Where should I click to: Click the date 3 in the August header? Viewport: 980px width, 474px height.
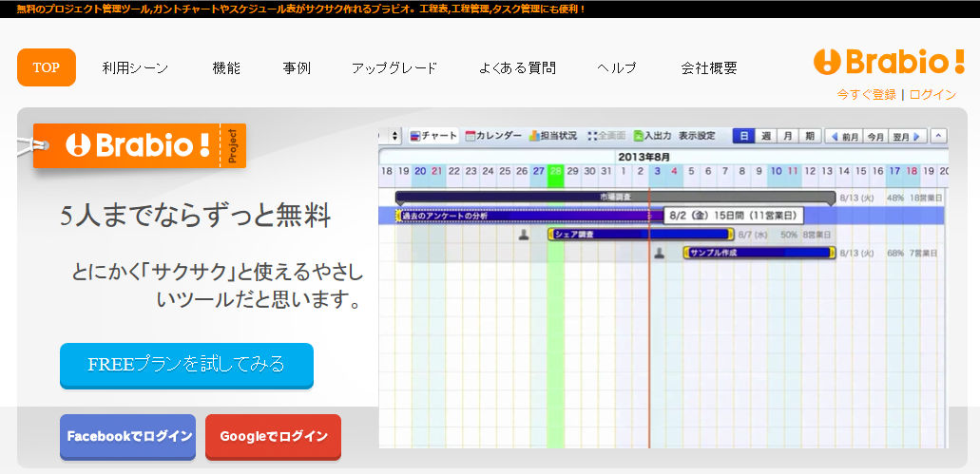pyautogui.click(x=657, y=171)
